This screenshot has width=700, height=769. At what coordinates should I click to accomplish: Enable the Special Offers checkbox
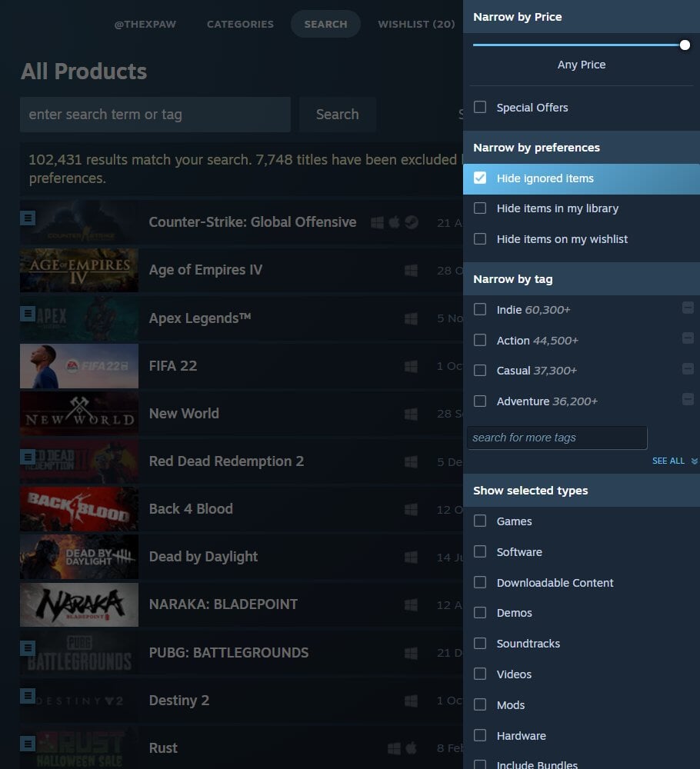[480, 107]
